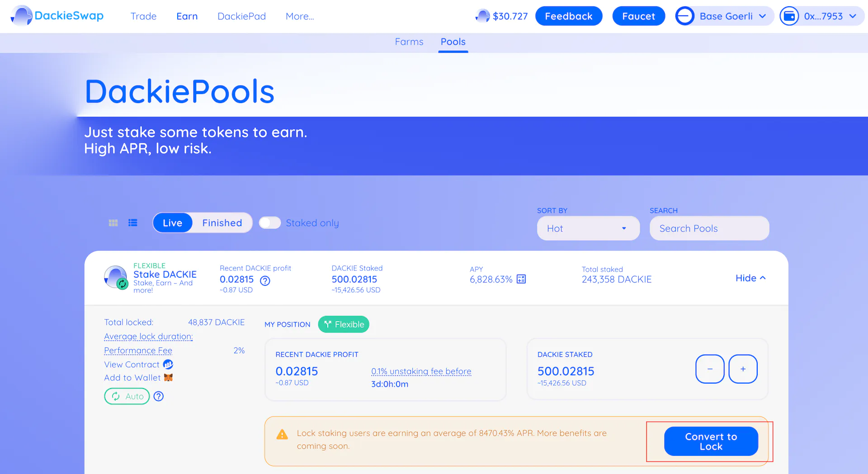The width and height of the screenshot is (868, 474).
Task: Toggle the Staked only switch
Action: 270,223
